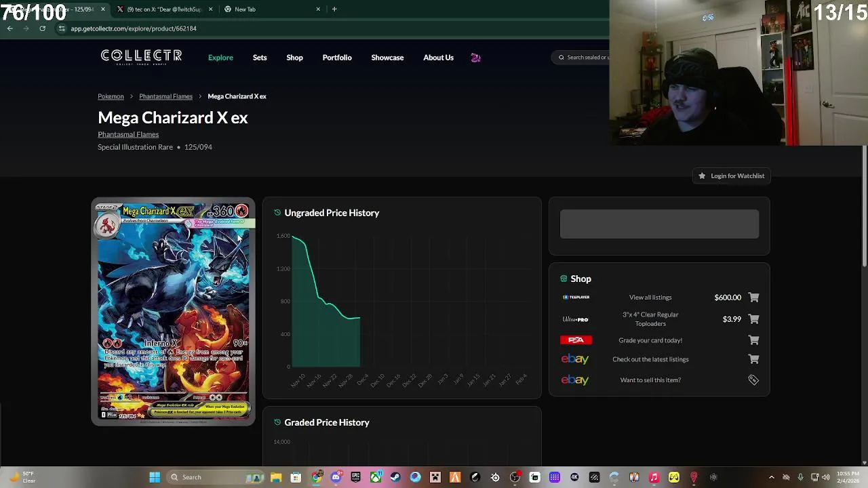Open the Sets menu item
The height and width of the screenshot is (488, 868).
[x=260, y=58]
